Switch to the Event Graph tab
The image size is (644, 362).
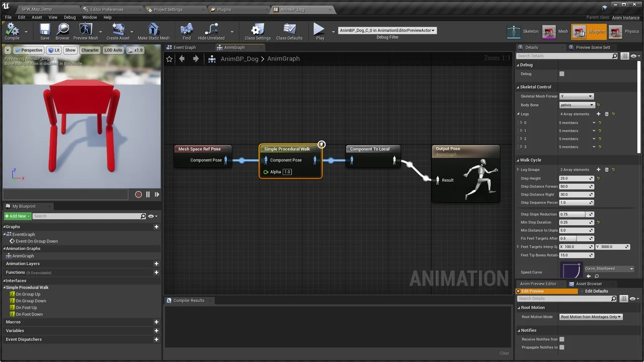click(x=184, y=47)
